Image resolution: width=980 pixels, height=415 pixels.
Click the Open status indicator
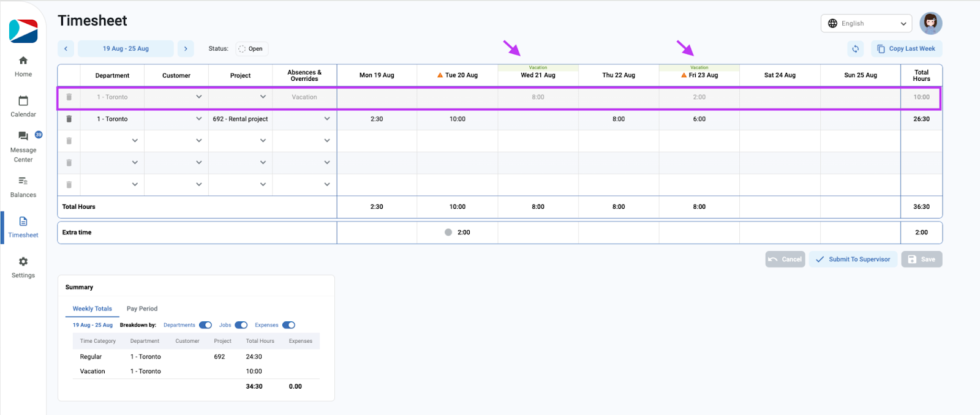coord(251,49)
